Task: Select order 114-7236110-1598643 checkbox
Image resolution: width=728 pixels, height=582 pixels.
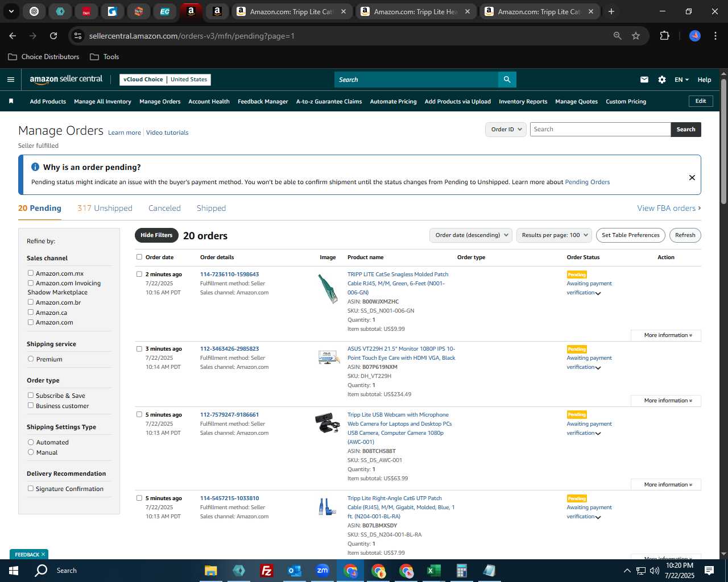Action: 139,274
